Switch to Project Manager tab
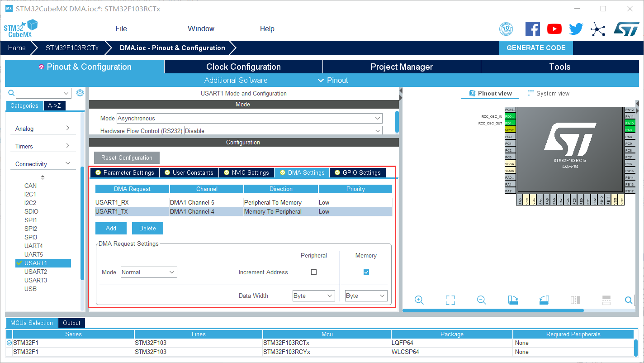Viewport: 644px width, 363px height. pos(402,67)
